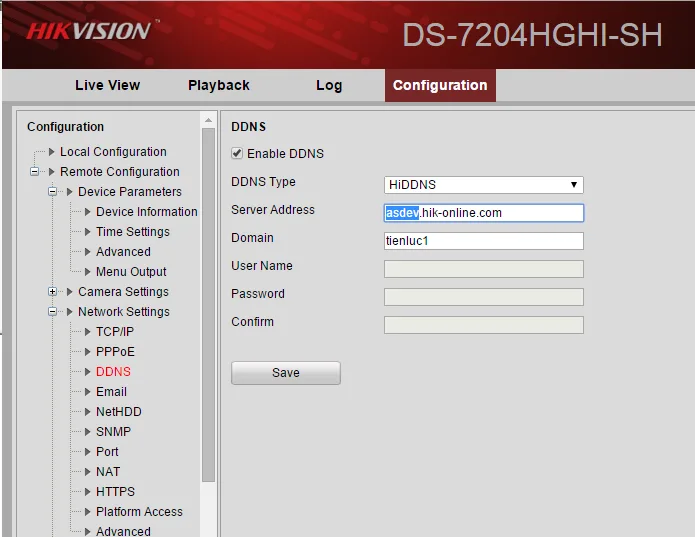Collapse the Remote Configuration tree node
Viewport: 695px width, 537px height.
34,171
